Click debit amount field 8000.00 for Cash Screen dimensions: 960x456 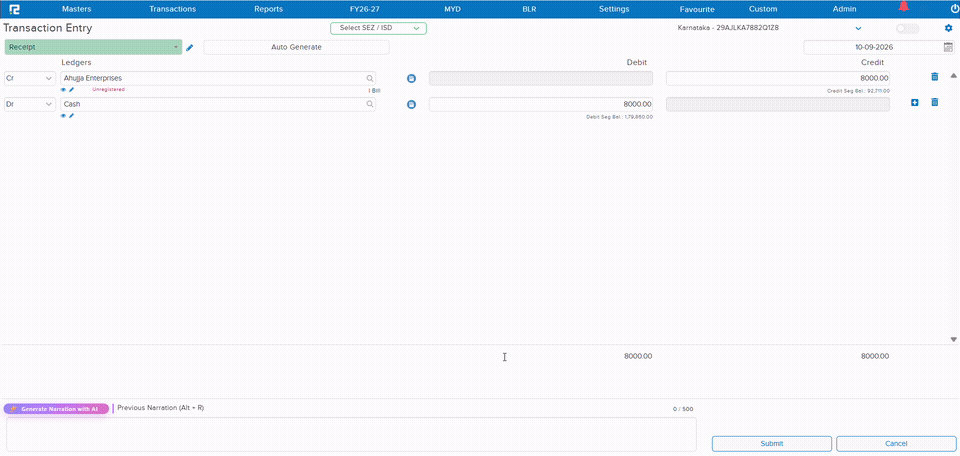pyautogui.click(x=541, y=104)
